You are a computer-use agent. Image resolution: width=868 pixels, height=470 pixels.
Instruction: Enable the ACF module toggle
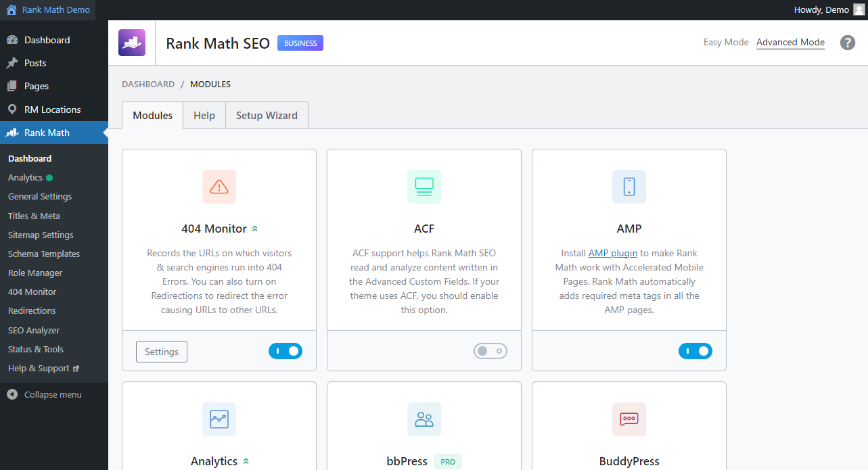[490, 351]
